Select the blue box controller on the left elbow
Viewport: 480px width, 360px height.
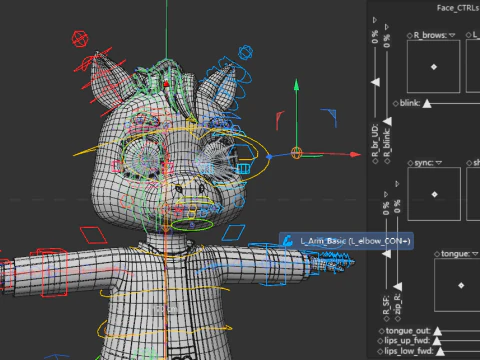point(276,265)
